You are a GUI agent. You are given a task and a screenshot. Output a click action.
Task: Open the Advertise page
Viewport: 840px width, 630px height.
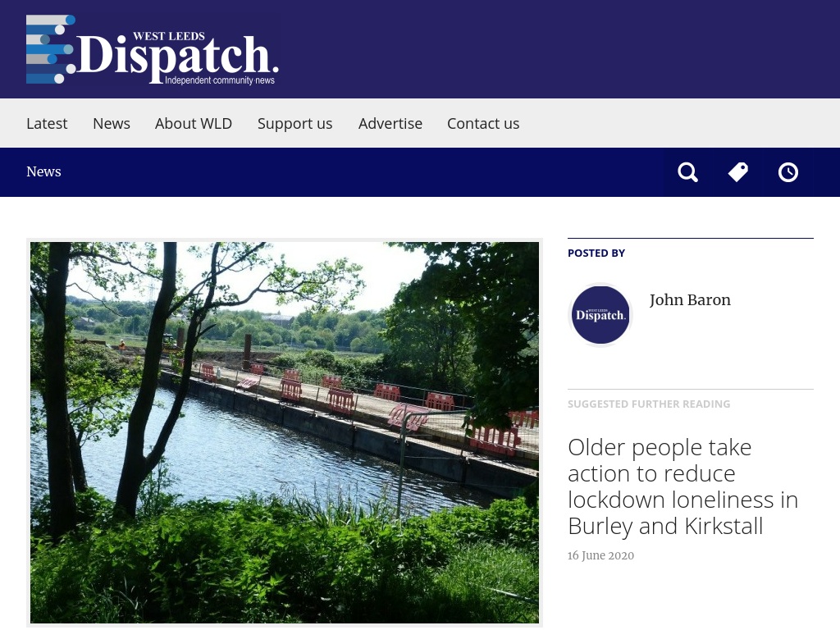click(390, 124)
